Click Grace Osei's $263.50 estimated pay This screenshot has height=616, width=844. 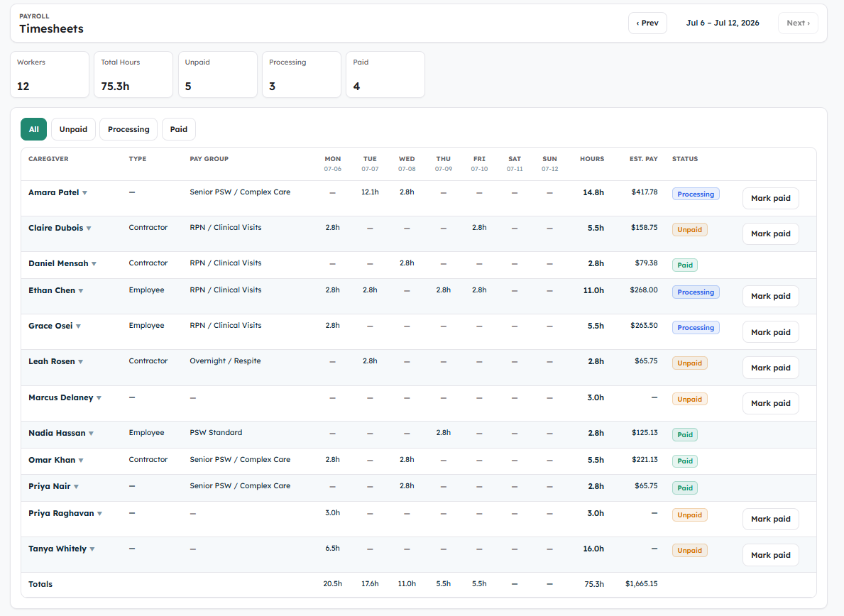(644, 326)
